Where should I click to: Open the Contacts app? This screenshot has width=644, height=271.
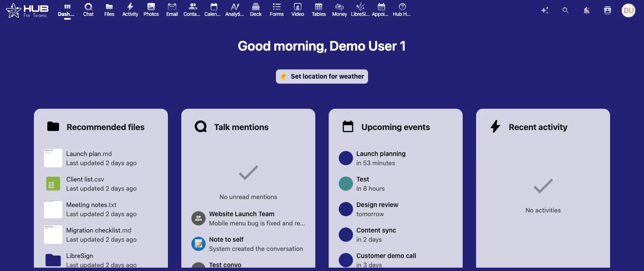(x=193, y=10)
